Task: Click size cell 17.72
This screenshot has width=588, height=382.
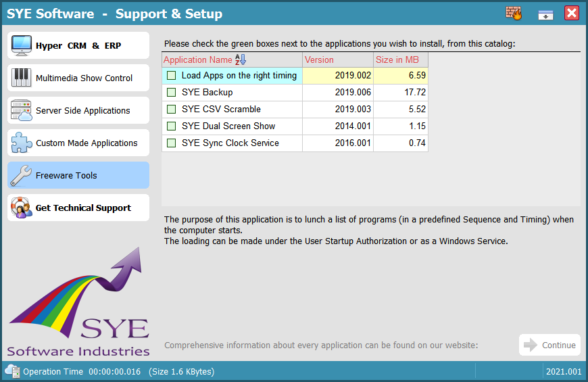Action: [x=401, y=93]
